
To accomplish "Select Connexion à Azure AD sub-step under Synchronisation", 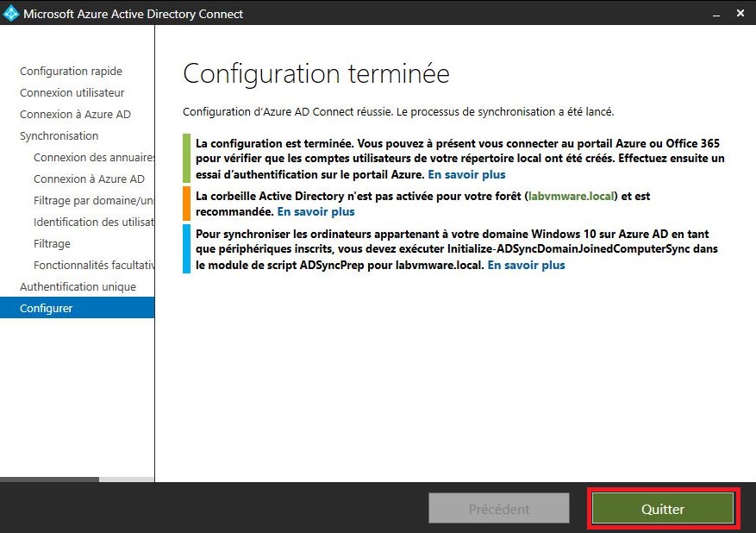I will click(89, 179).
